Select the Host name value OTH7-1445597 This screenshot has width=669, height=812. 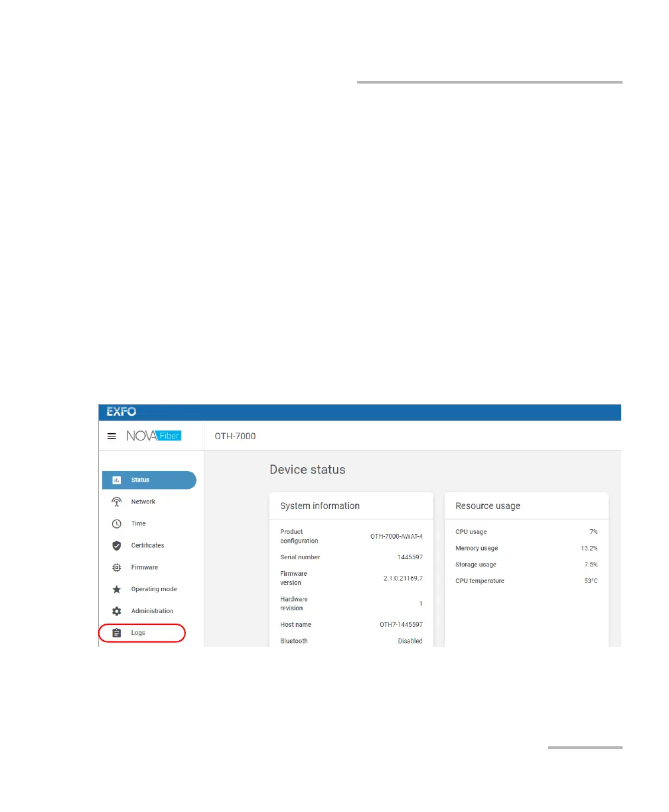(401, 625)
